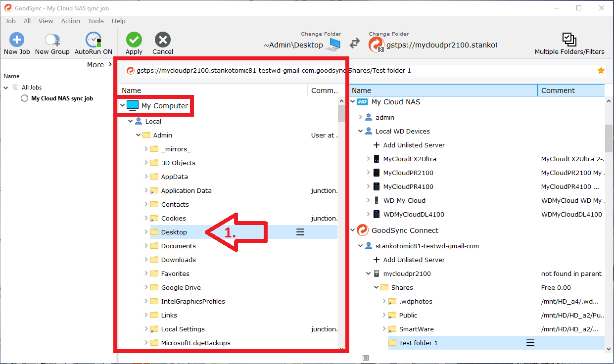Click the left panel Name column header
This screenshot has width=614, height=364.
pos(214,91)
